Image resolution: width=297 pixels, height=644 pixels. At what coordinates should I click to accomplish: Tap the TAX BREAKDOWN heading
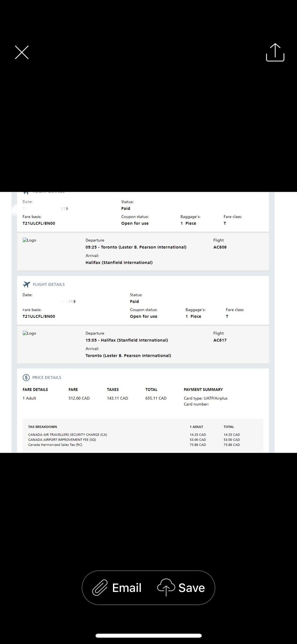click(x=43, y=427)
